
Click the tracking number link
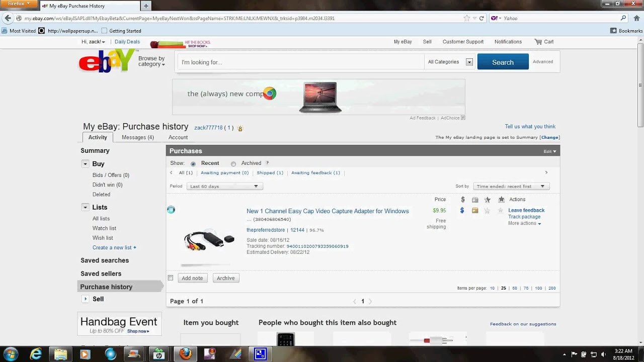pyautogui.click(x=317, y=246)
